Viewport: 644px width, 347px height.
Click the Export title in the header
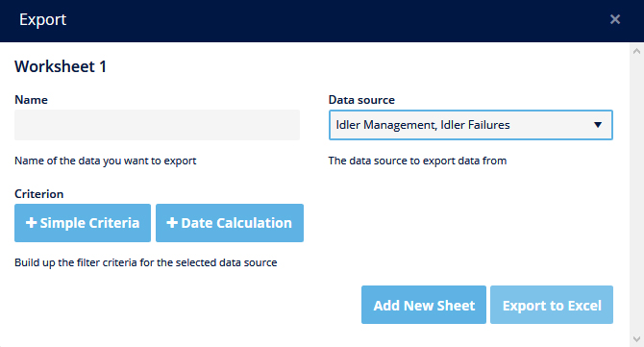pos(42,20)
